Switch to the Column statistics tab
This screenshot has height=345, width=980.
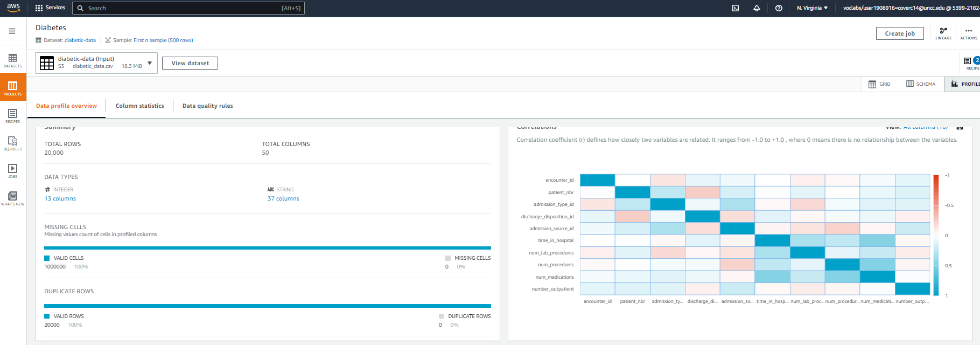[x=139, y=106]
